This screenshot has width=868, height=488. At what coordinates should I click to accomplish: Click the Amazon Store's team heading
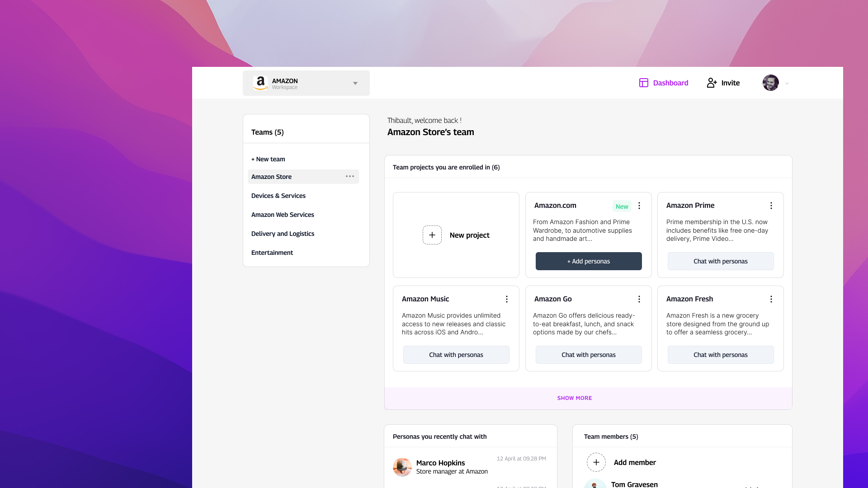pyautogui.click(x=431, y=132)
